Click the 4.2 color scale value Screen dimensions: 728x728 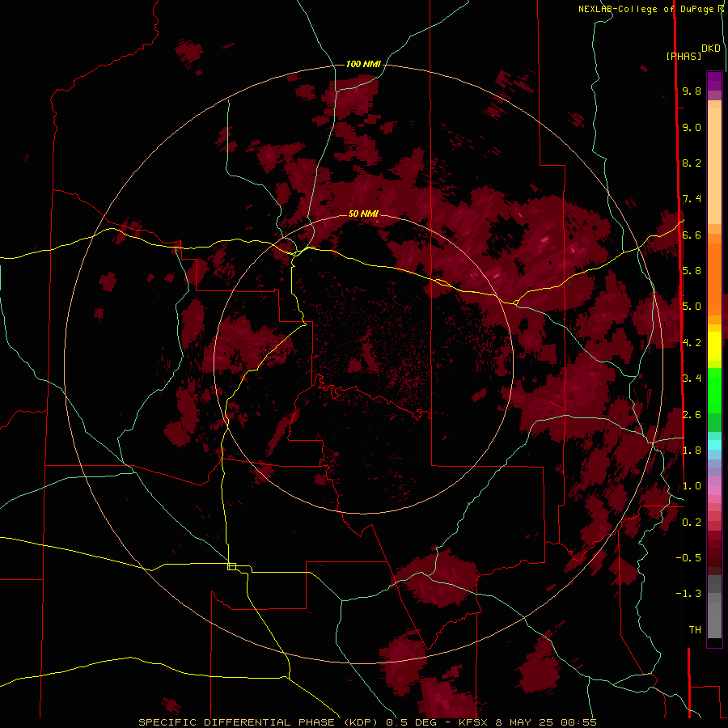[692, 343]
